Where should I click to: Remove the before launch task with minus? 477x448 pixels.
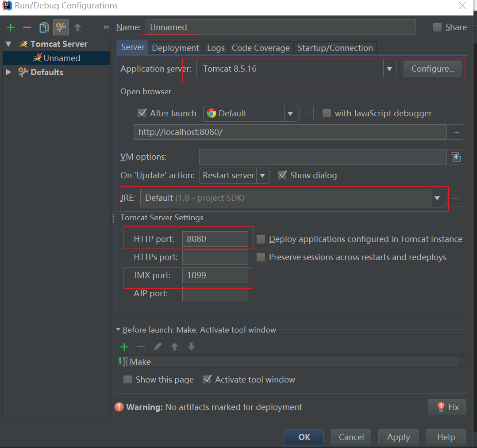(141, 347)
